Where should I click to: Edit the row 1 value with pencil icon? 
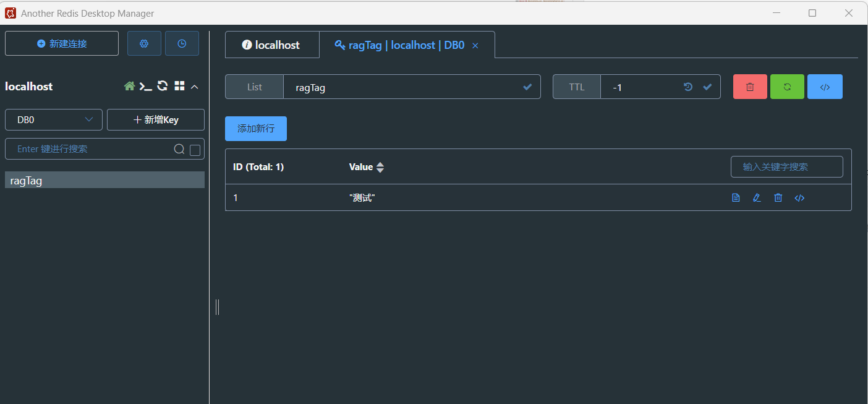[757, 198]
